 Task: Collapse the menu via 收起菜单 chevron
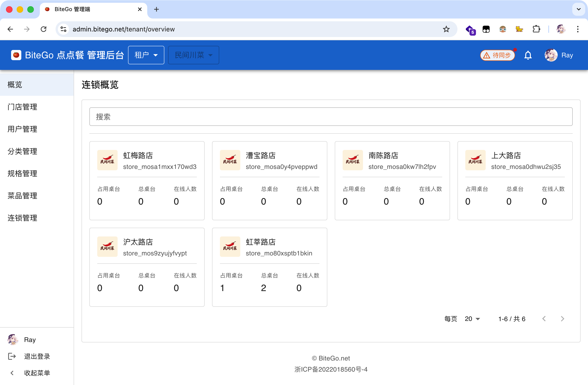[12, 373]
